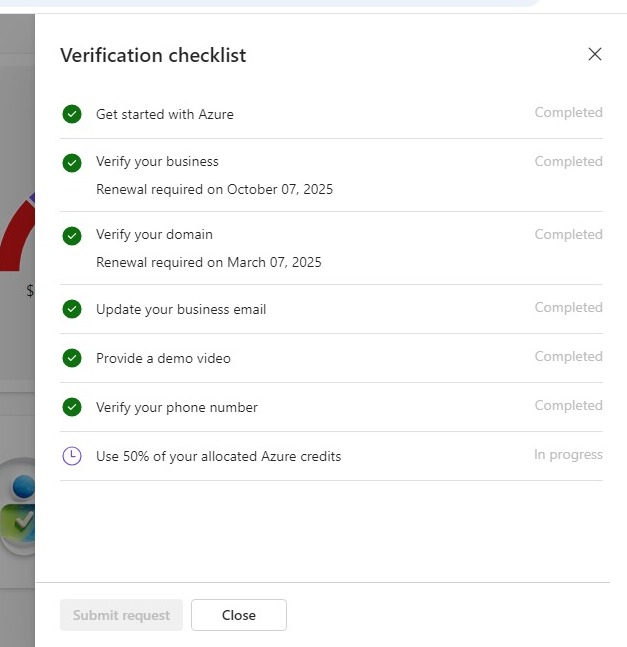Dismiss the checklist panel with the X icon
Image resolution: width=627 pixels, height=647 pixels.
pos(594,54)
